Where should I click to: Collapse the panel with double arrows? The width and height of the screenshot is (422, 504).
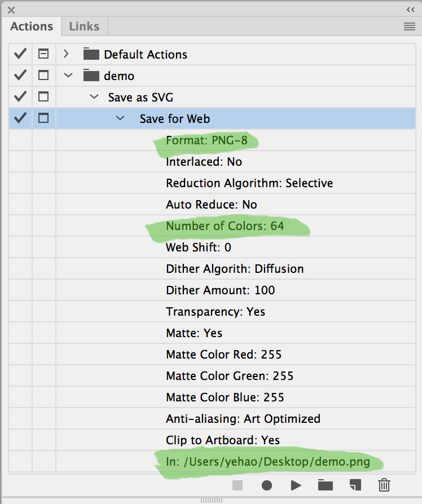click(410, 10)
